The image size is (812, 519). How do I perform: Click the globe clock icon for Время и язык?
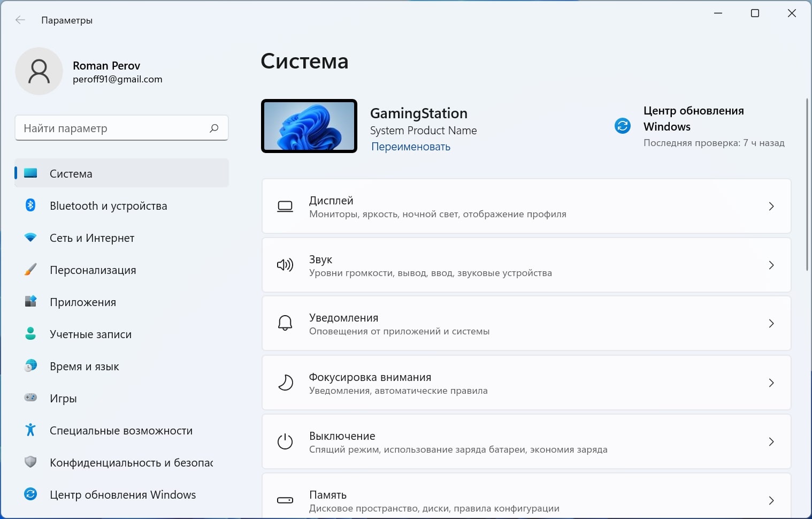pyautogui.click(x=30, y=365)
